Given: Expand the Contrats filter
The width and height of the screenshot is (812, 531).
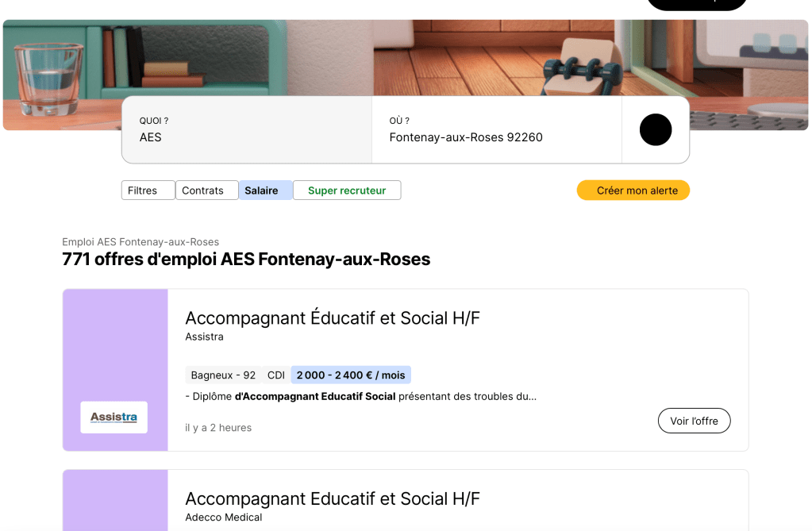Looking at the screenshot, I should tap(206, 190).
